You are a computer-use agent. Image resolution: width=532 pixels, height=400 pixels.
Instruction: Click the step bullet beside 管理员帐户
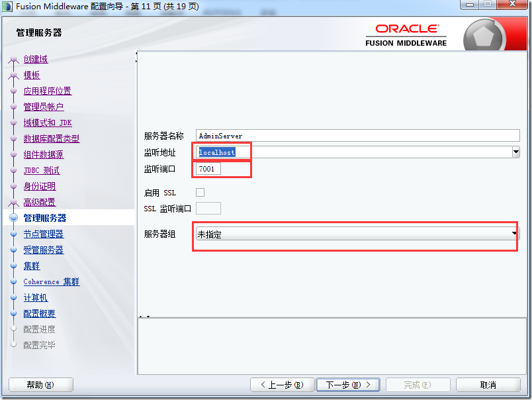pyautogui.click(x=14, y=107)
